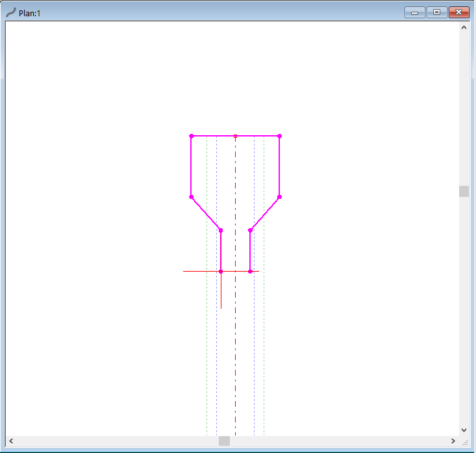Select the magenta vertex at the red crosshair intersection
This screenshot has height=453, width=476.
(221, 271)
